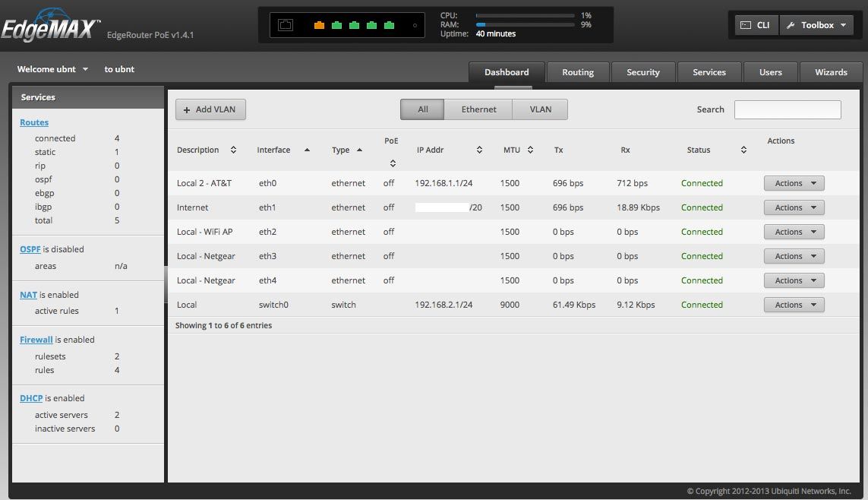Click the console port dot on the device graphic
Screen dimensions: 868x500
tap(415, 25)
